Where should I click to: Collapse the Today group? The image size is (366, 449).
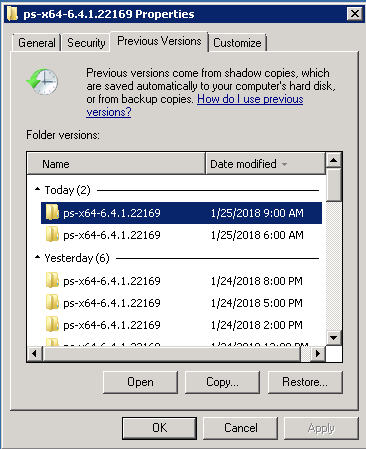[37, 189]
